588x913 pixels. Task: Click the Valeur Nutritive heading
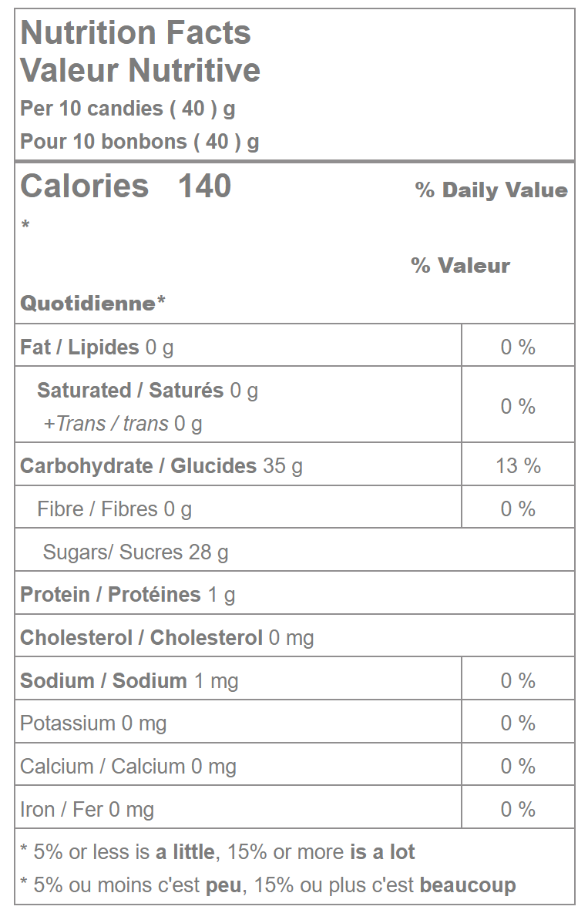140,70
